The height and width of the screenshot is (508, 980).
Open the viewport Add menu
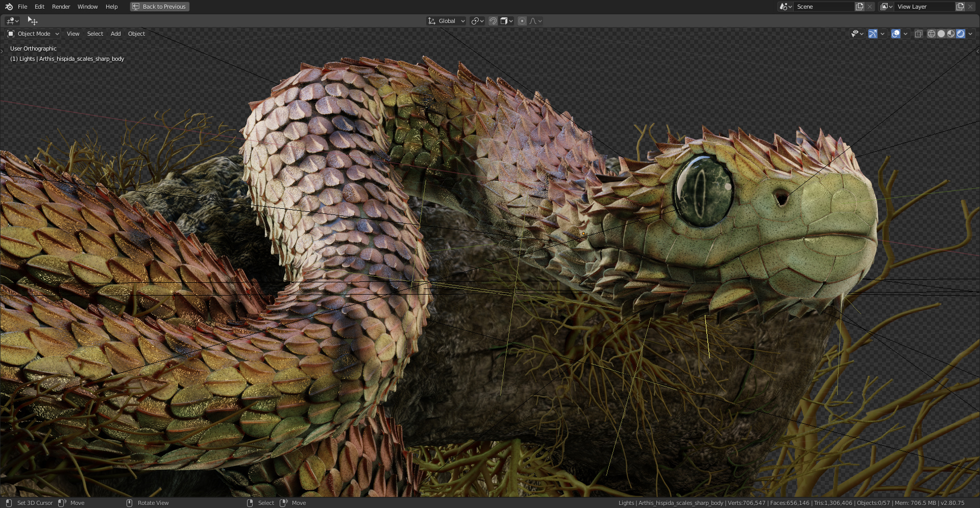pos(116,34)
